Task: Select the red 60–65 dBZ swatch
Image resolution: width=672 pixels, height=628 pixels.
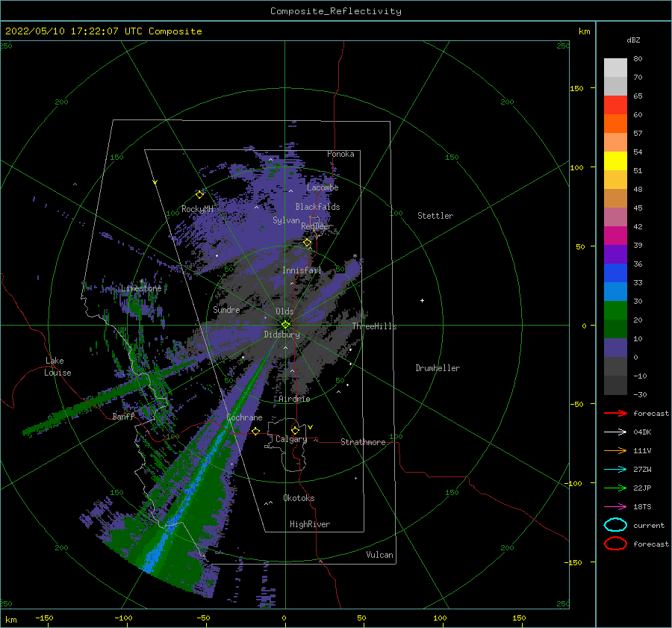Action: [615, 105]
